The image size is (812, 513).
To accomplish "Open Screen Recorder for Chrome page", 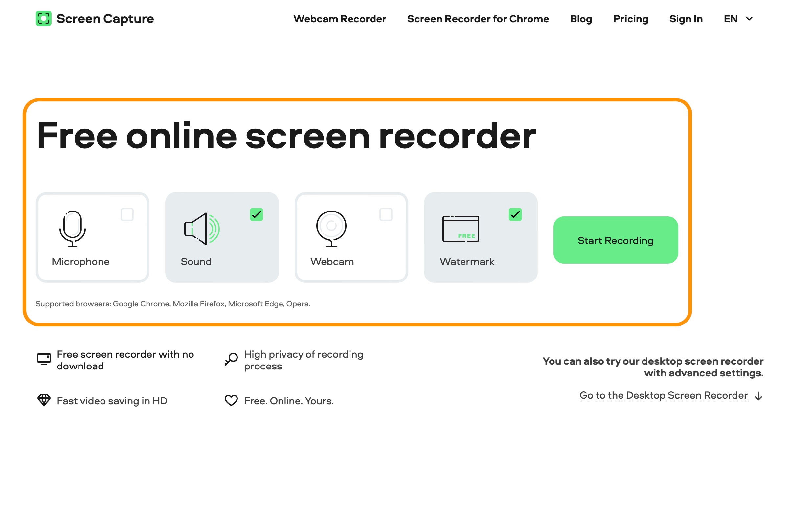I will point(478,19).
